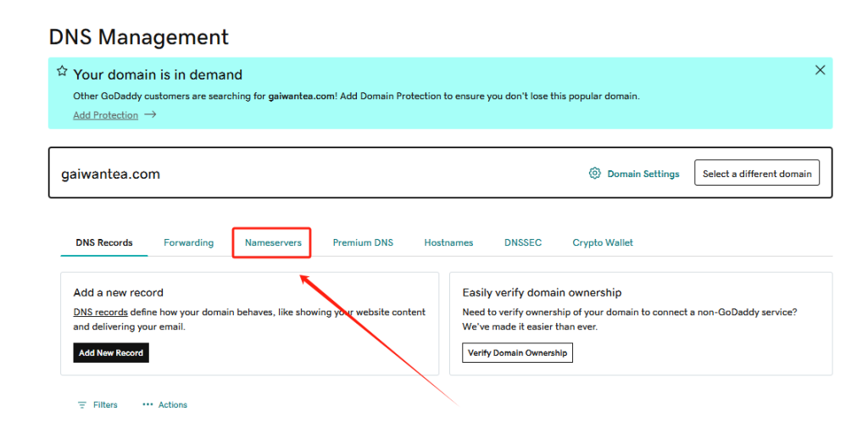Go to the Premium DNS tab
The image size is (868, 439).
click(x=363, y=242)
